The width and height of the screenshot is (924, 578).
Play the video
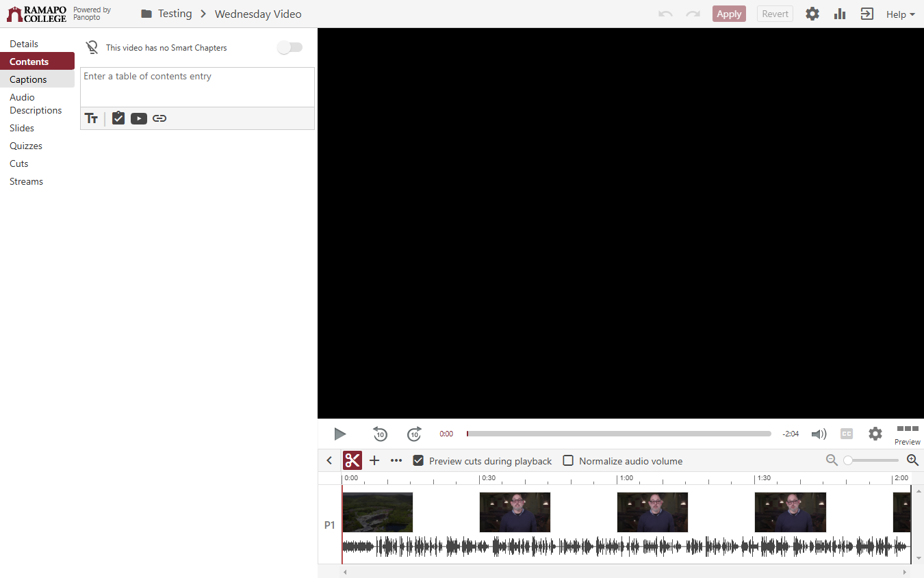(340, 434)
